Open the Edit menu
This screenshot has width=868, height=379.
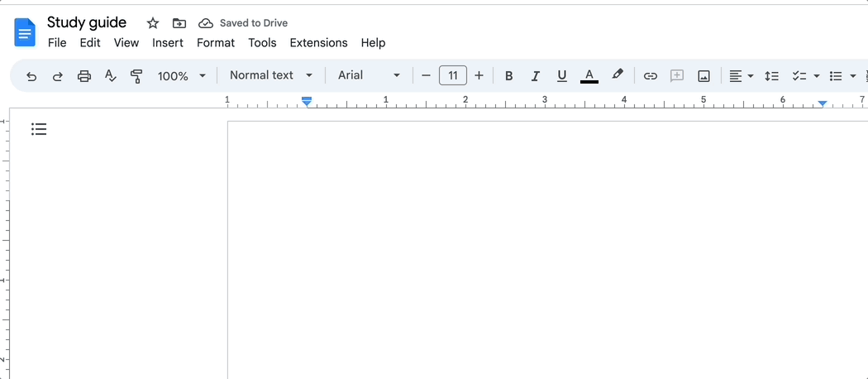[90, 43]
